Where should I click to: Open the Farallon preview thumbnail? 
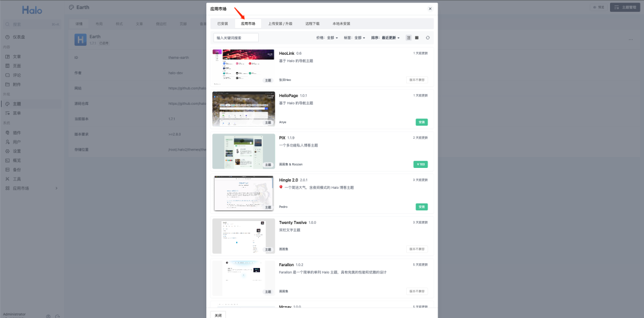click(243, 278)
